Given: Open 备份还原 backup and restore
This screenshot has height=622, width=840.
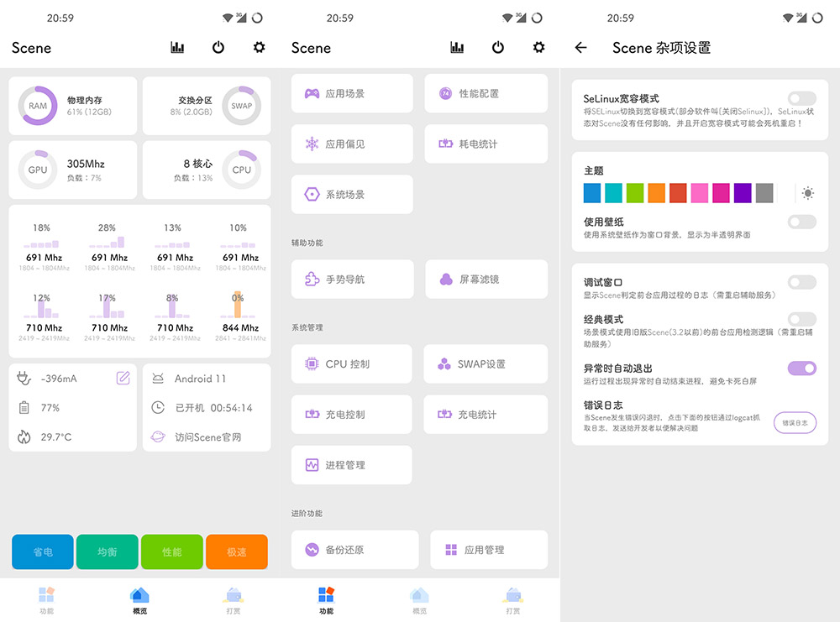Looking at the screenshot, I should click(351, 550).
